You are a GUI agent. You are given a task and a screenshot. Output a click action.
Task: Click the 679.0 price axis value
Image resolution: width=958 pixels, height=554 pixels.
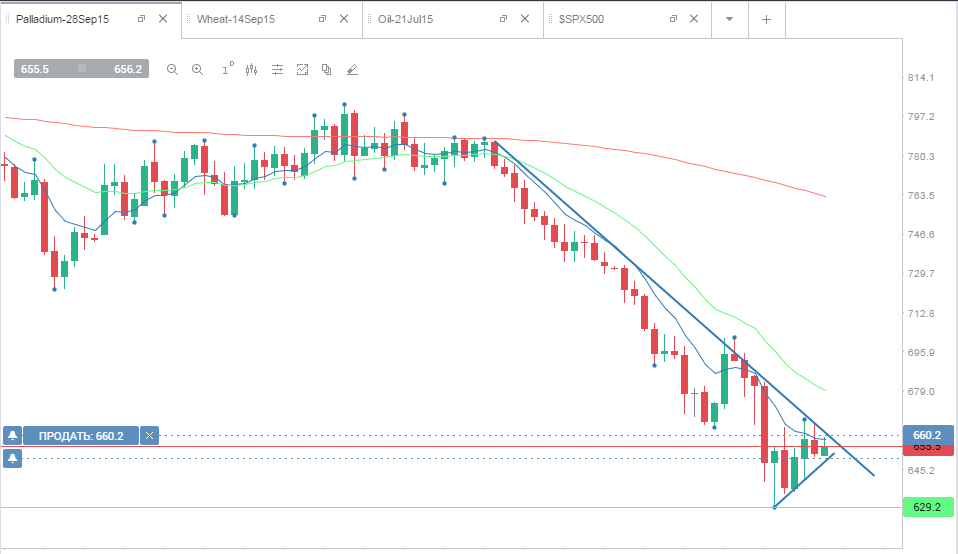pyautogui.click(x=921, y=392)
